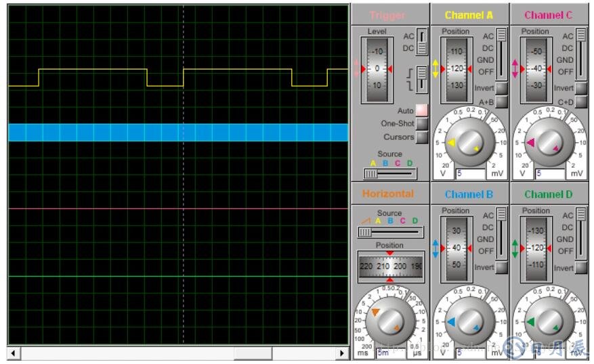Click Channel B blue position arrow icon
This screenshot has width=594, height=364.
436,248
